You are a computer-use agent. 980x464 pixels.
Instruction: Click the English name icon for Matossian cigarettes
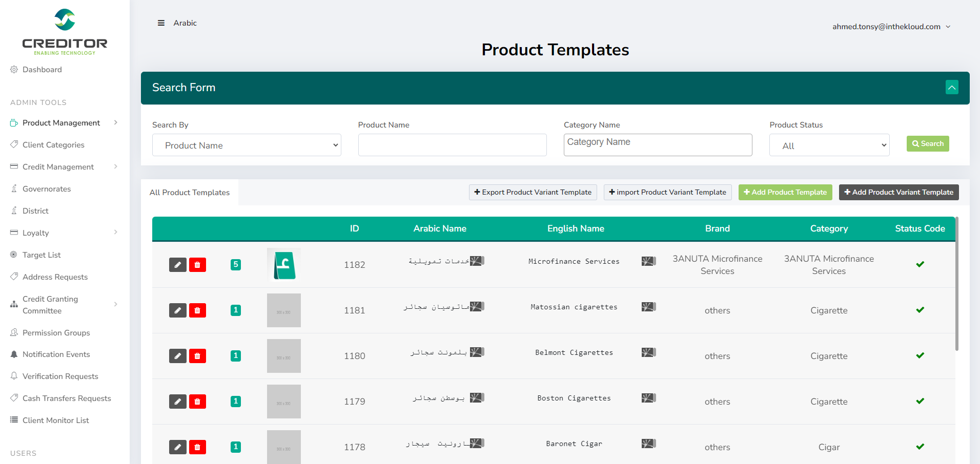648,307
